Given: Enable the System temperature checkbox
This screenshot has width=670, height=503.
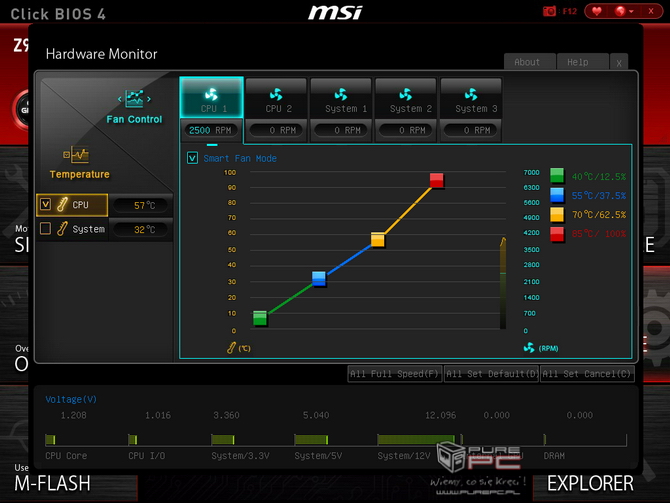Looking at the screenshot, I should coord(45,229).
